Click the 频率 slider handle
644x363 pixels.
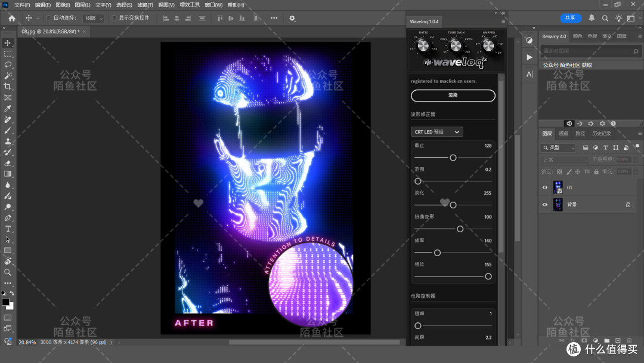pos(438,253)
